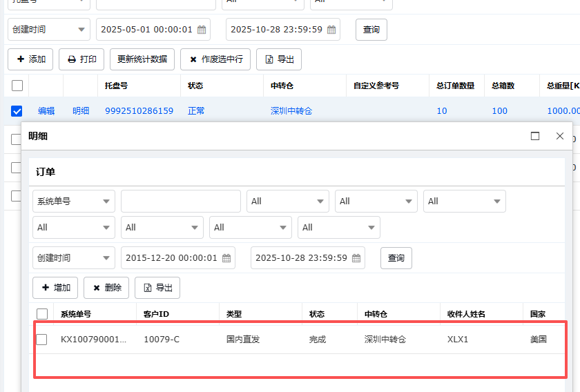Viewport: 580px width, 392px height.
Task: Open the 创建时间 dropdown in pallet list
Action: point(48,30)
